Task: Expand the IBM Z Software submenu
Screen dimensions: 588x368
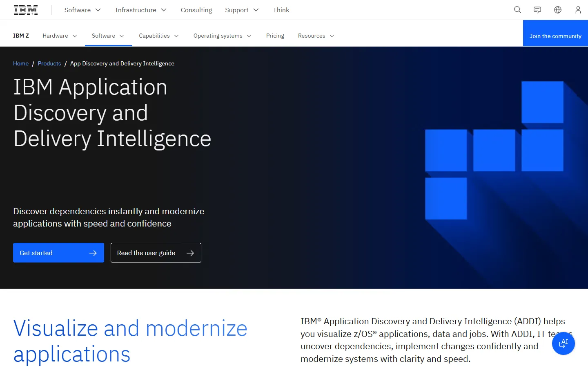Action: 108,36
